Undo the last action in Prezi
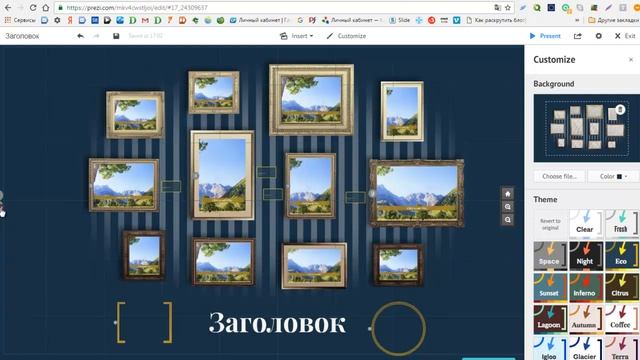 pos(80,36)
